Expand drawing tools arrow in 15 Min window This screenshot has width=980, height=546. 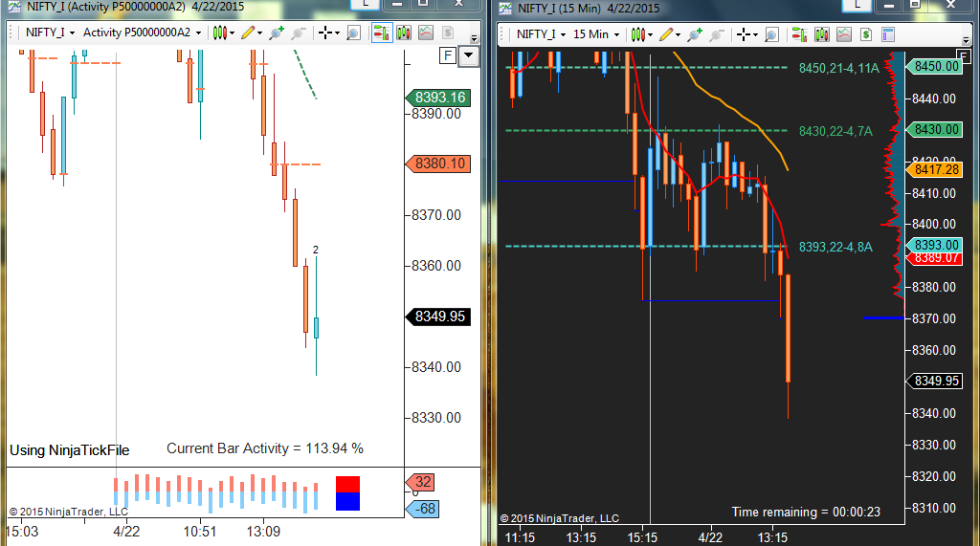(x=678, y=35)
